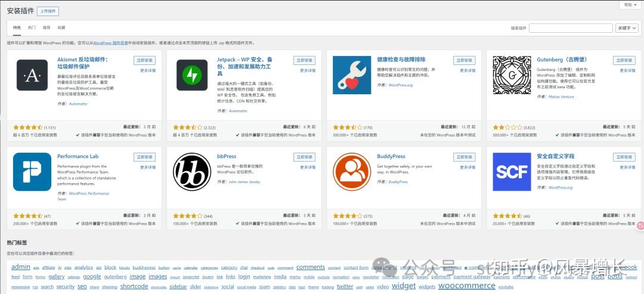This screenshot has height=294, width=644.
Task: Click the twitter tag
Action: 345,287
